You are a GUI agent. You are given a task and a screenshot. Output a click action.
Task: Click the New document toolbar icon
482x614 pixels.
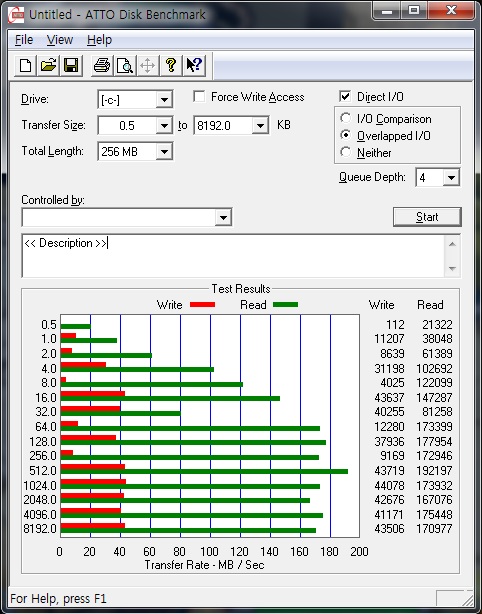[26, 65]
